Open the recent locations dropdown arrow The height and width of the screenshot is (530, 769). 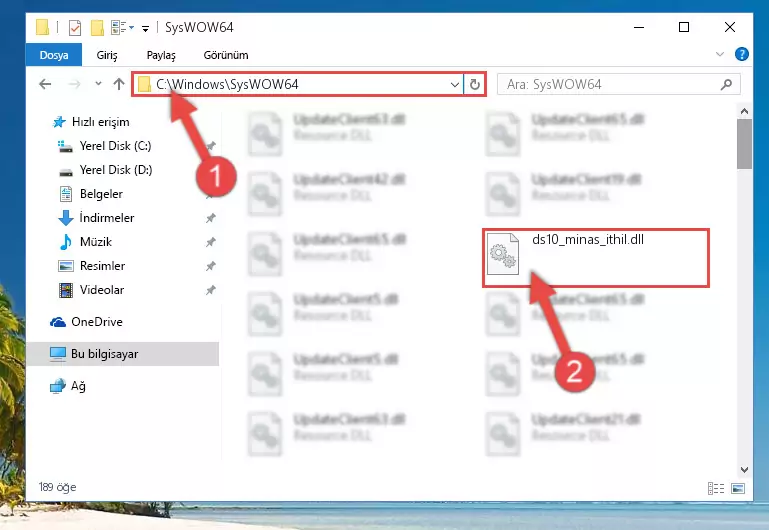pos(98,84)
